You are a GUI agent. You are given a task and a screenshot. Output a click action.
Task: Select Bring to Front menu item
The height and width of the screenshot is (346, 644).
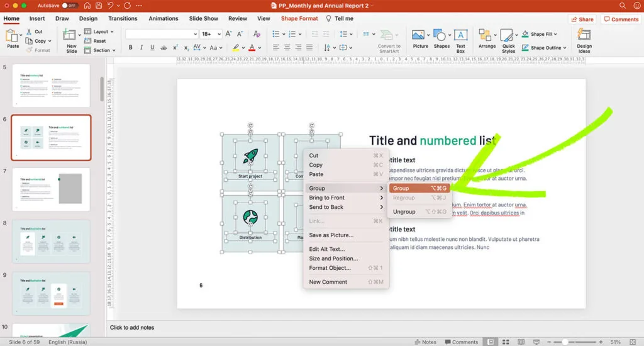point(346,198)
